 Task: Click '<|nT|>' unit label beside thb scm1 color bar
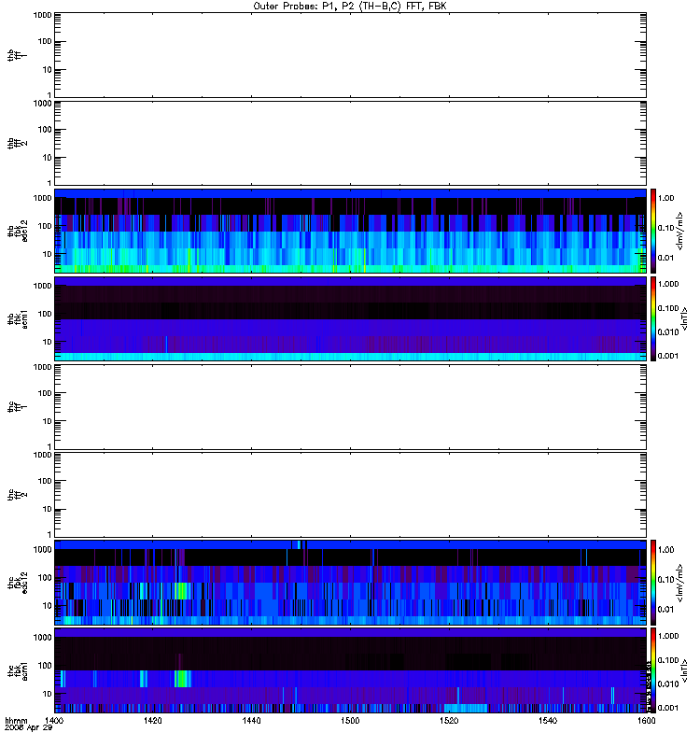coord(684,318)
